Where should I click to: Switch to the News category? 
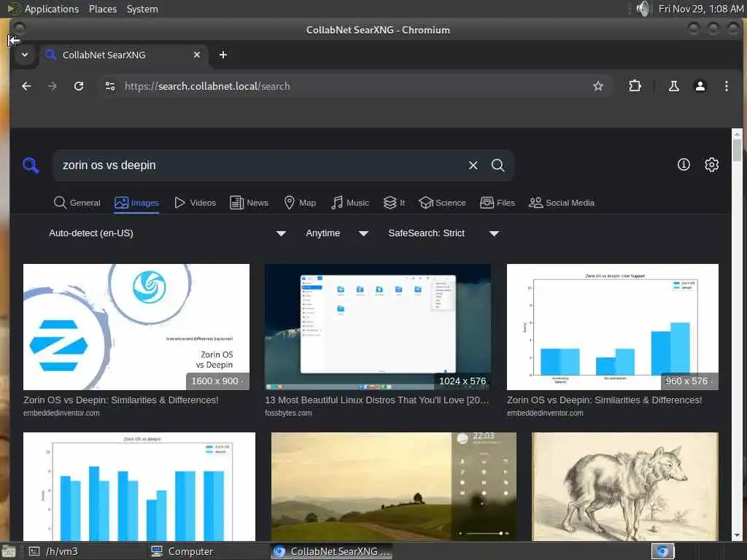point(249,203)
